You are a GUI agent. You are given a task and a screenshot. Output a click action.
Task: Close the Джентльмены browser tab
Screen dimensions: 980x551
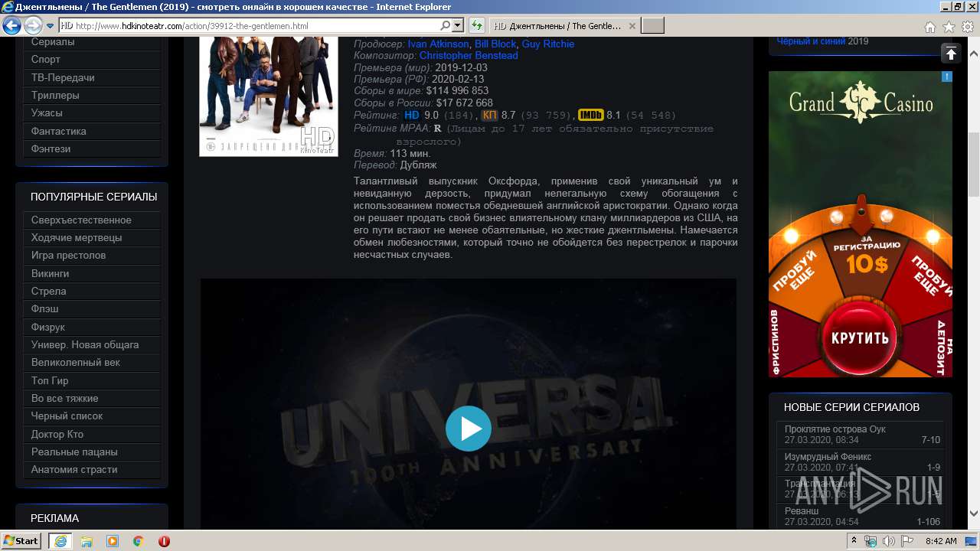click(632, 26)
